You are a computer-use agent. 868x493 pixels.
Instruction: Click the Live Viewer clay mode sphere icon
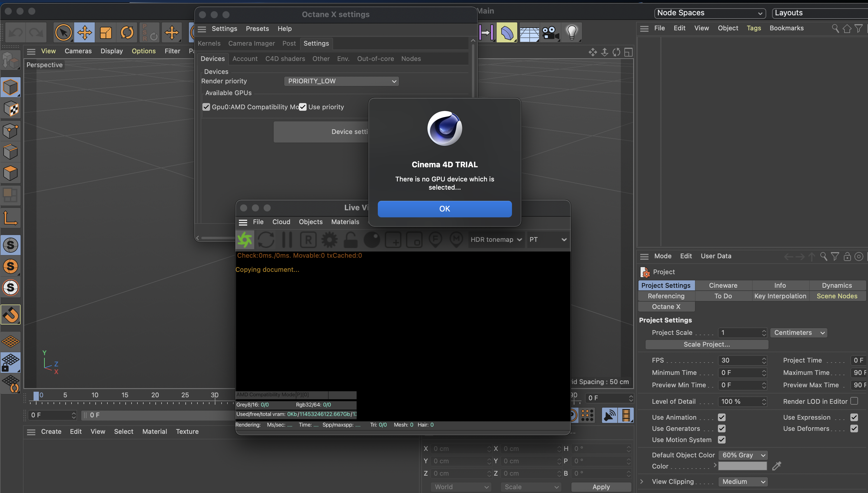tap(372, 240)
